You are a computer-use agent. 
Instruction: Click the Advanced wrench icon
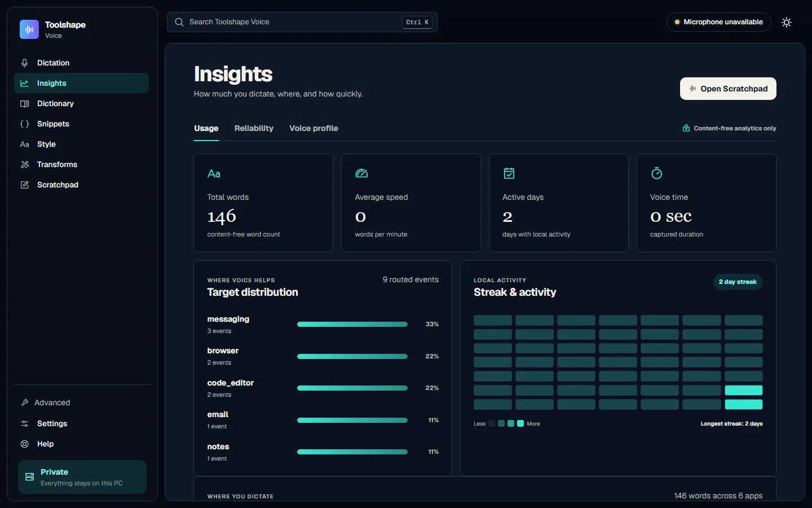25,402
